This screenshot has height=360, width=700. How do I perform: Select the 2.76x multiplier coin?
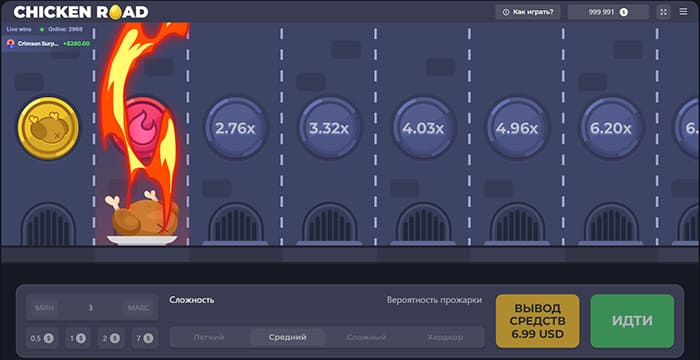click(x=236, y=128)
